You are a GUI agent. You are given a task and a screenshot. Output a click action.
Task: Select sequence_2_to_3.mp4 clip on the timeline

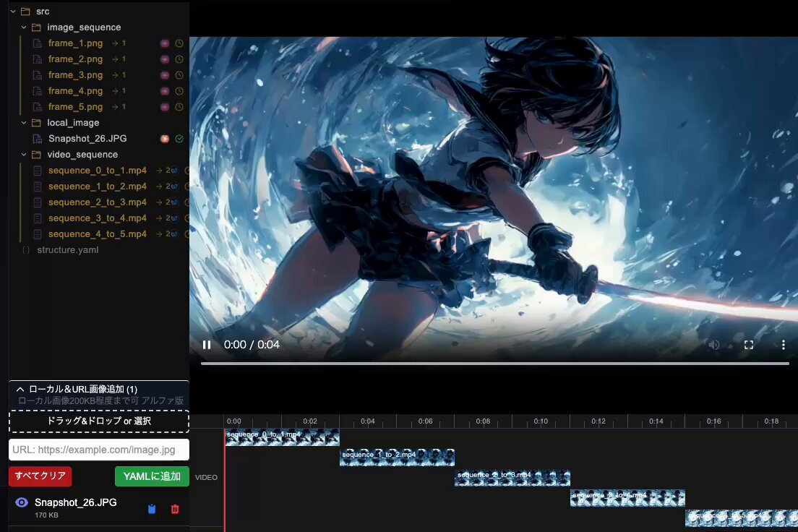tap(512, 478)
